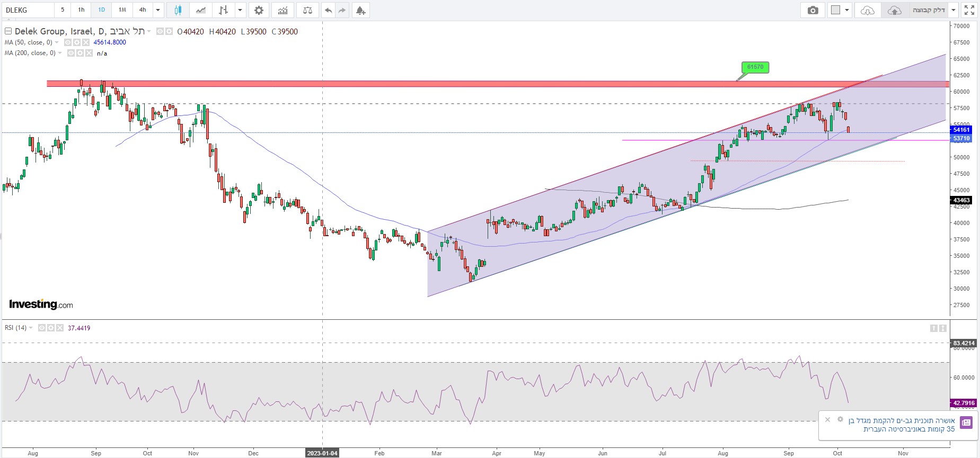Select the 1h interval
Viewport: 980px width, 458px height.
(81, 10)
